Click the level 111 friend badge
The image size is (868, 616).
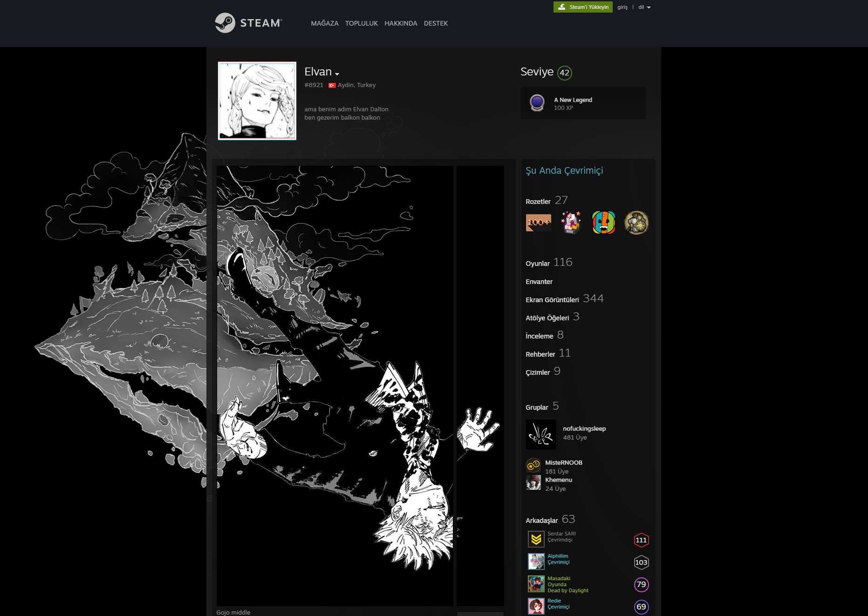(642, 540)
